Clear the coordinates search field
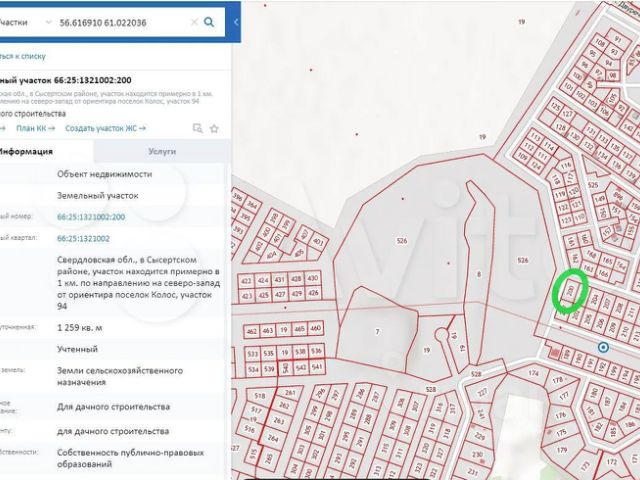 pyautogui.click(x=192, y=21)
